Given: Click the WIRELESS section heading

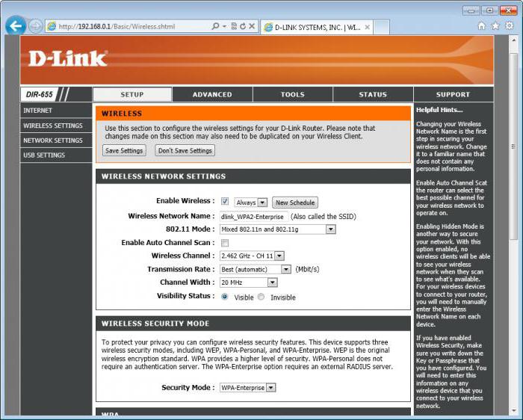Looking at the screenshot, I should coord(122,114).
